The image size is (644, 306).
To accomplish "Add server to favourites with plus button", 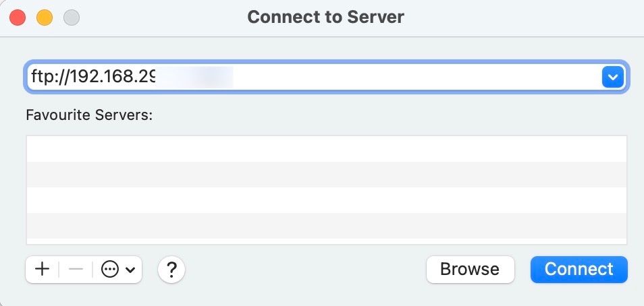I will [42, 270].
